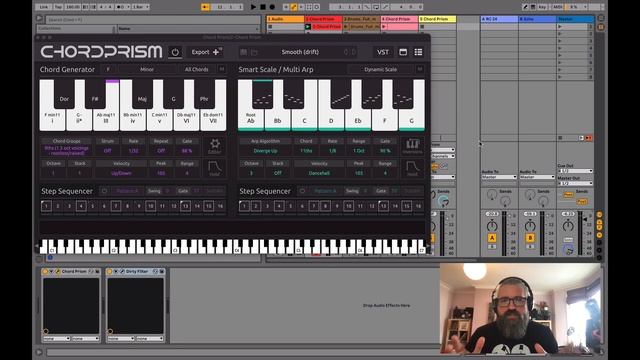Open the Dynamic Scale dropdown
This screenshot has width=640, height=360.
380,69
